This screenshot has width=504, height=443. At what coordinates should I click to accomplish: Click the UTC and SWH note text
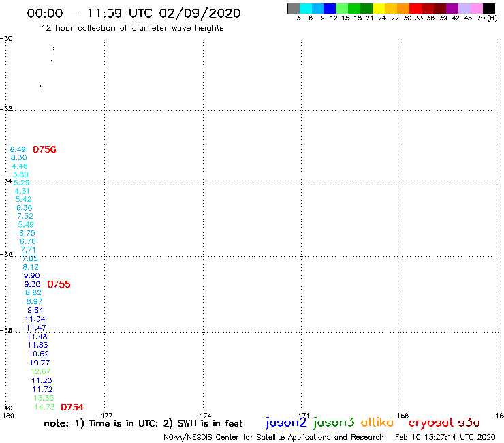(x=143, y=423)
